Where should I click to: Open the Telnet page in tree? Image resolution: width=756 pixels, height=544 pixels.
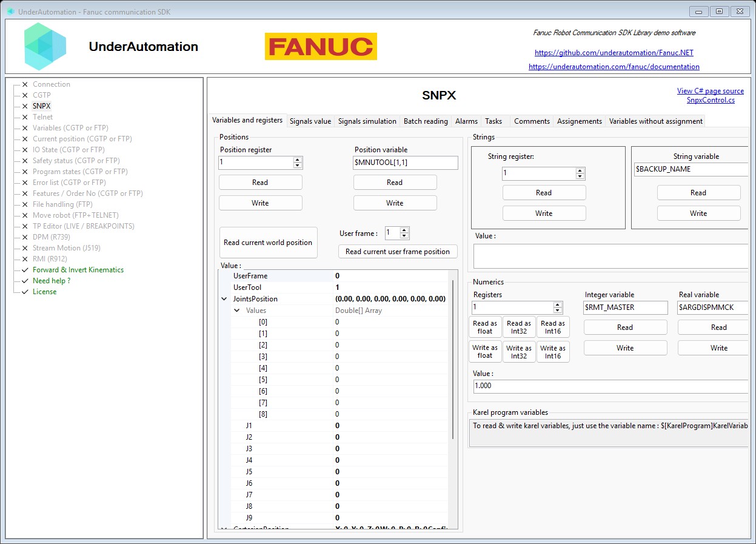(x=42, y=117)
